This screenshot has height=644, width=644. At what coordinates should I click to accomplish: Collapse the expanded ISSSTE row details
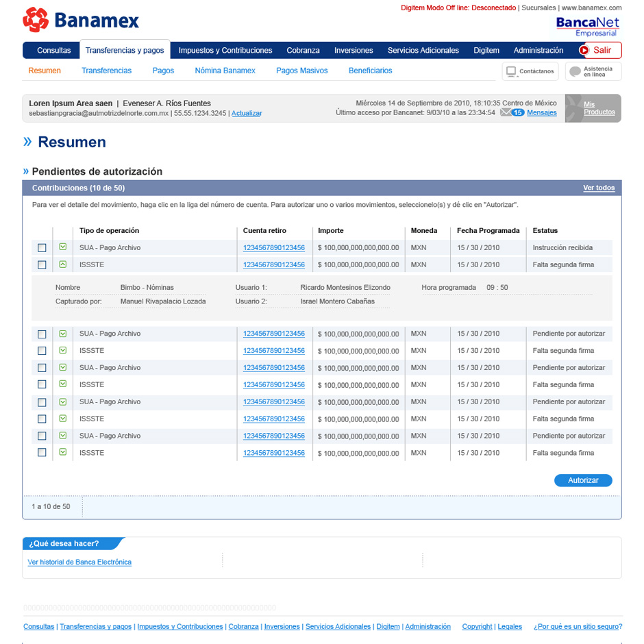[x=62, y=264]
